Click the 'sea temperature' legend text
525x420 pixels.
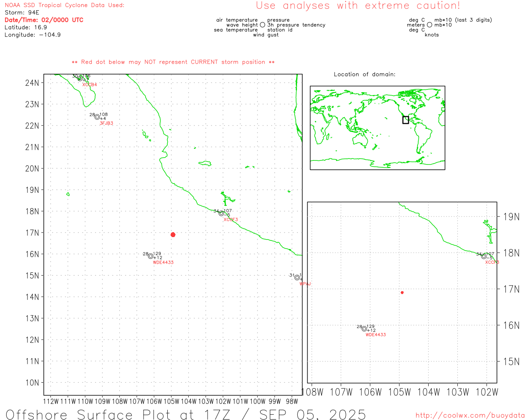(x=236, y=30)
